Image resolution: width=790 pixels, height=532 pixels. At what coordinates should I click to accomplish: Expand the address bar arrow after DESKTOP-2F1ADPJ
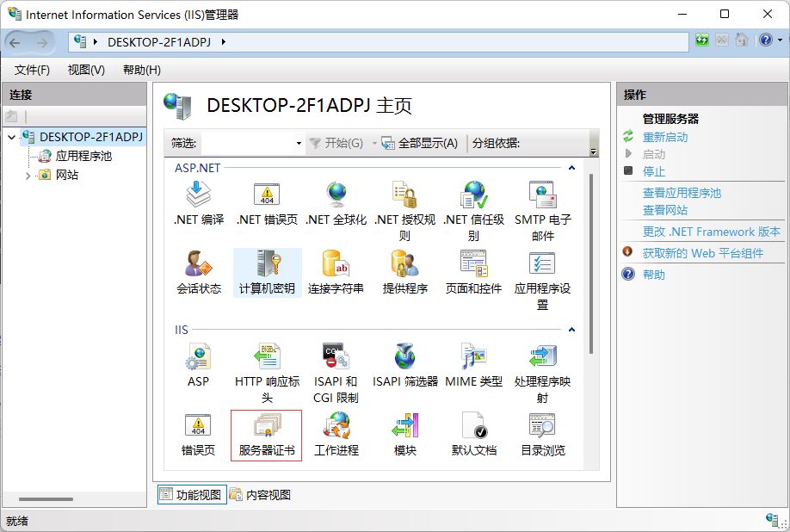point(223,42)
